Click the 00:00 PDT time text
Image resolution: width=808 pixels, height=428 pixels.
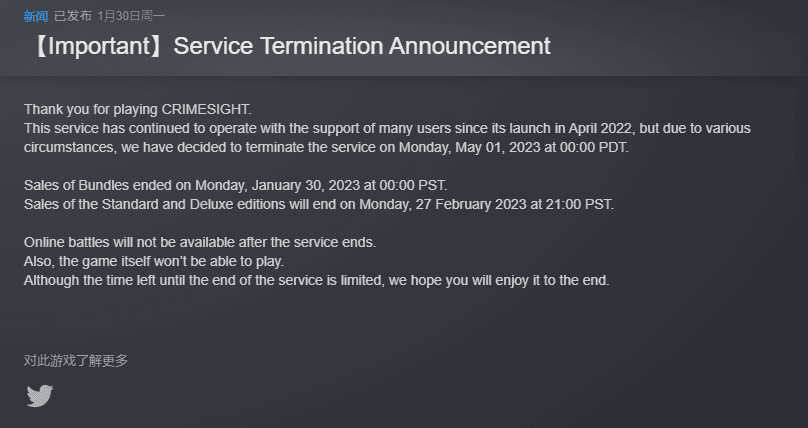[594, 147]
